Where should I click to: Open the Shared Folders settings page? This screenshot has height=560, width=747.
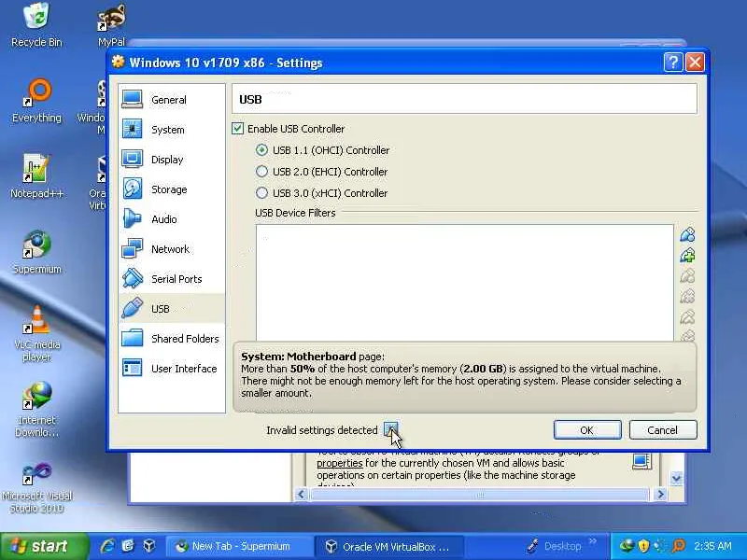pos(172,339)
